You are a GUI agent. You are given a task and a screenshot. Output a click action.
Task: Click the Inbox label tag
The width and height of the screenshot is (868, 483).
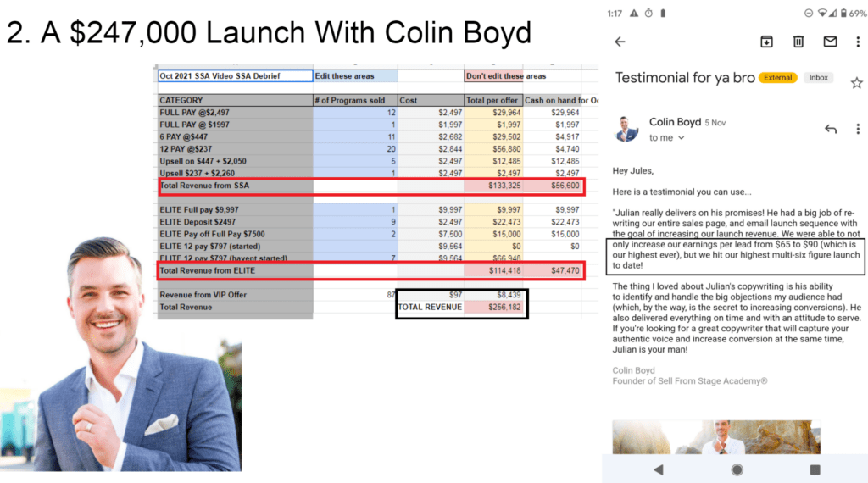(818, 78)
